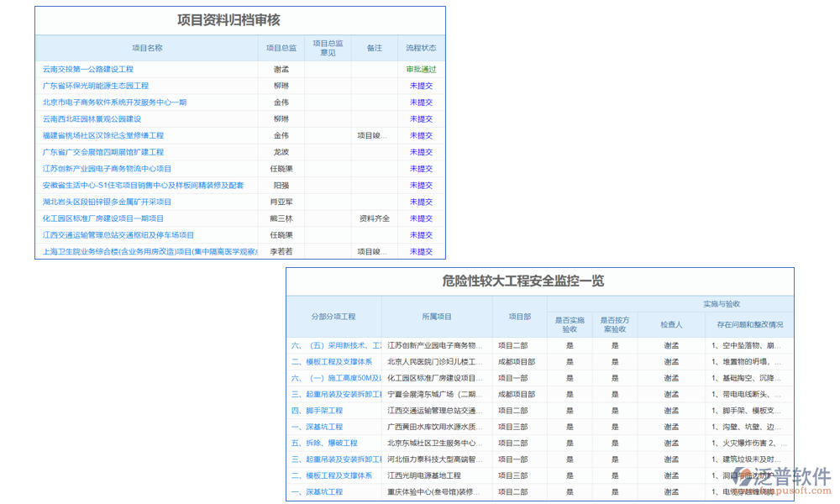
Task: Click 未提交 status for 广东省环保光明能源生态园工程
Action: point(419,86)
